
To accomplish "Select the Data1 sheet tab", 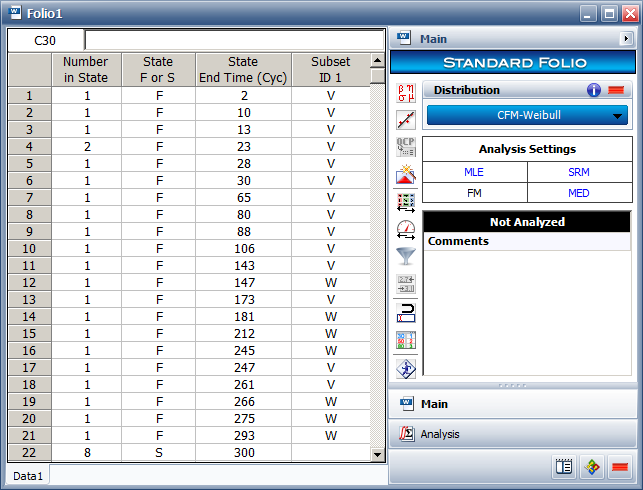I will pyautogui.click(x=27, y=476).
